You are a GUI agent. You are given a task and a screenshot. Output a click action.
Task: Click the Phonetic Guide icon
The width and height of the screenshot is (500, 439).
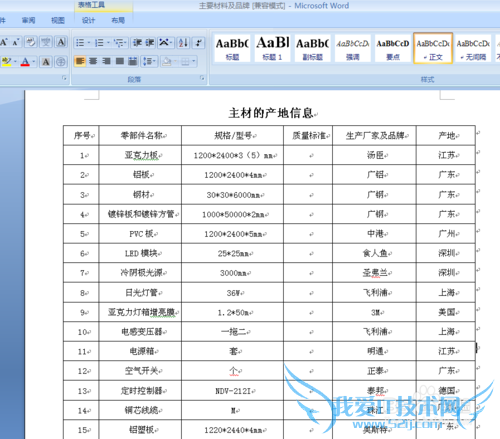tap(46, 42)
